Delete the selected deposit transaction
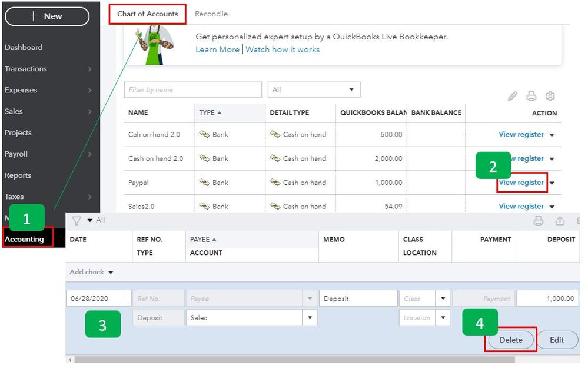Image resolution: width=588 pixels, height=368 pixels. [x=511, y=340]
